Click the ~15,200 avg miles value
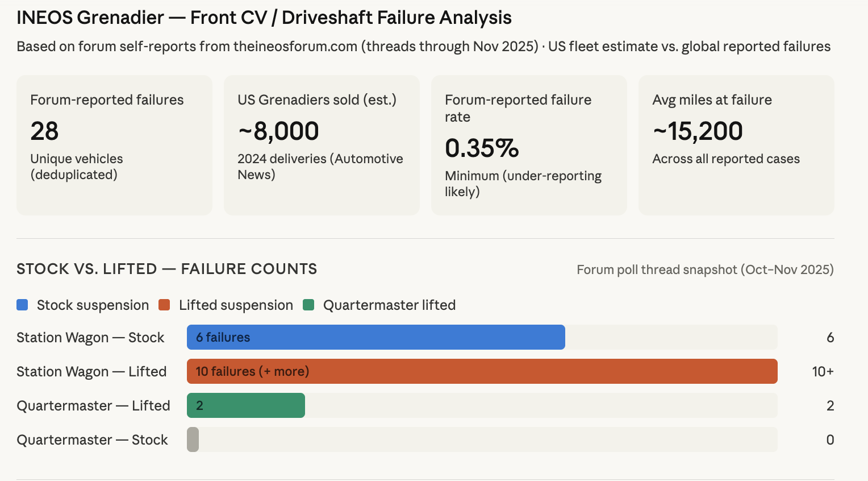 (698, 131)
